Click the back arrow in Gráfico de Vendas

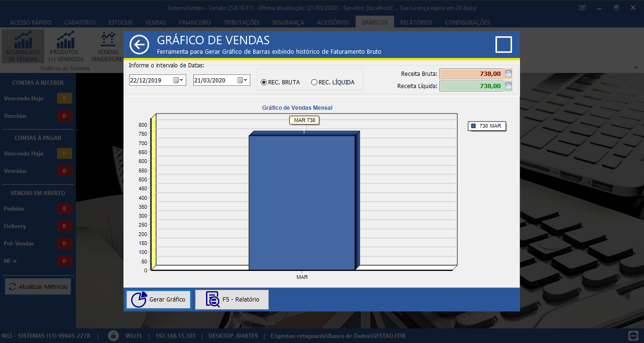coord(139,45)
